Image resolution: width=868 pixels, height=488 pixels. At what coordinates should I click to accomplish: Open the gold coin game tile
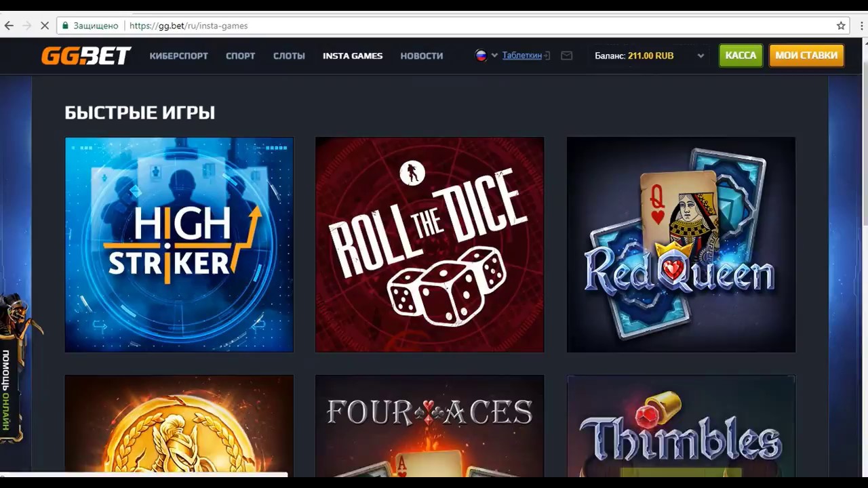179,426
